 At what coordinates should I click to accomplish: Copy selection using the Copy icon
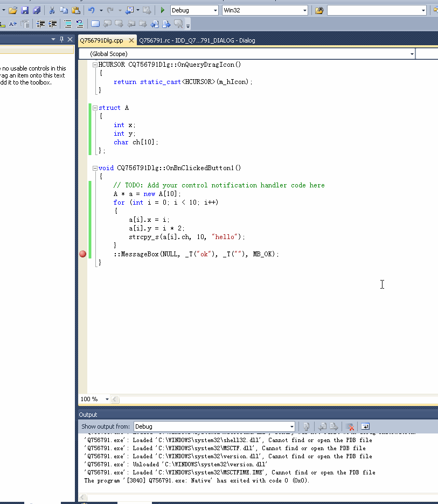[64, 10]
